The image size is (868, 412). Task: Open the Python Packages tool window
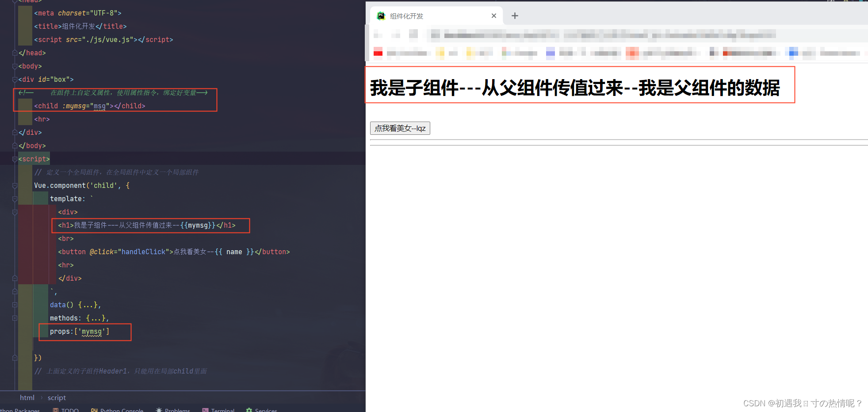click(x=20, y=410)
